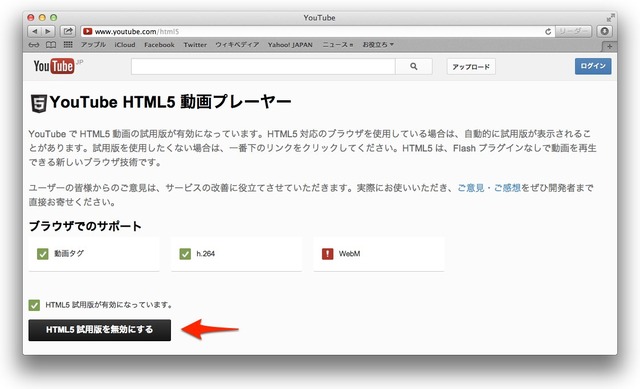Show the Reading List glasses icon
640x389 pixels.
coord(34,44)
